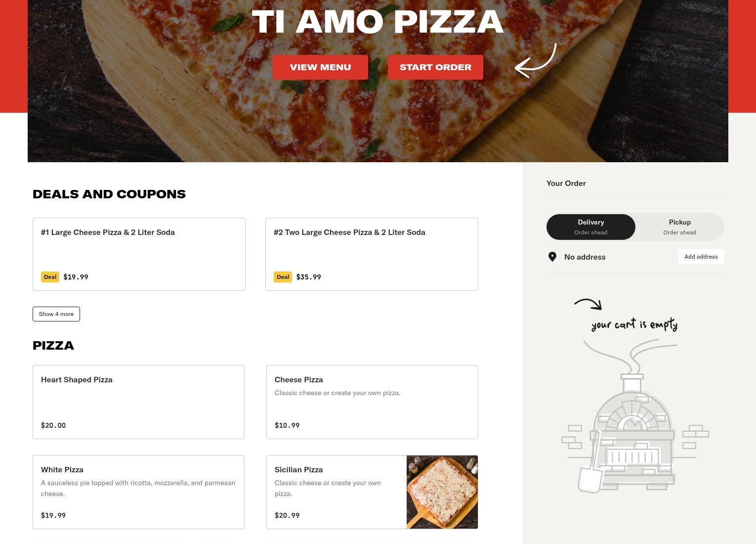Select the #2 Two Large Cheese Pizza deal
The height and width of the screenshot is (544, 756).
[x=372, y=254]
